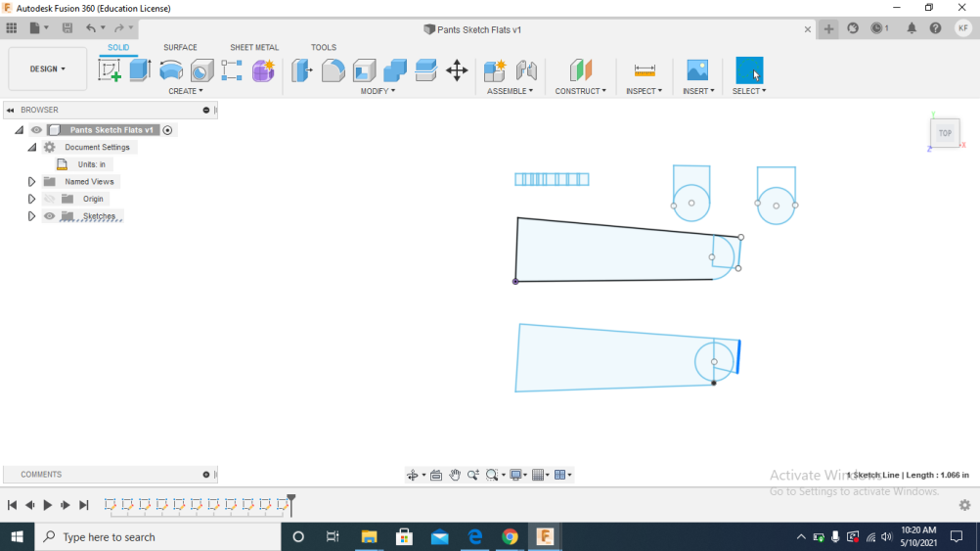Select the Pan hand tool
This screenshot has width=980, height=551.
(x=455, y=475)
